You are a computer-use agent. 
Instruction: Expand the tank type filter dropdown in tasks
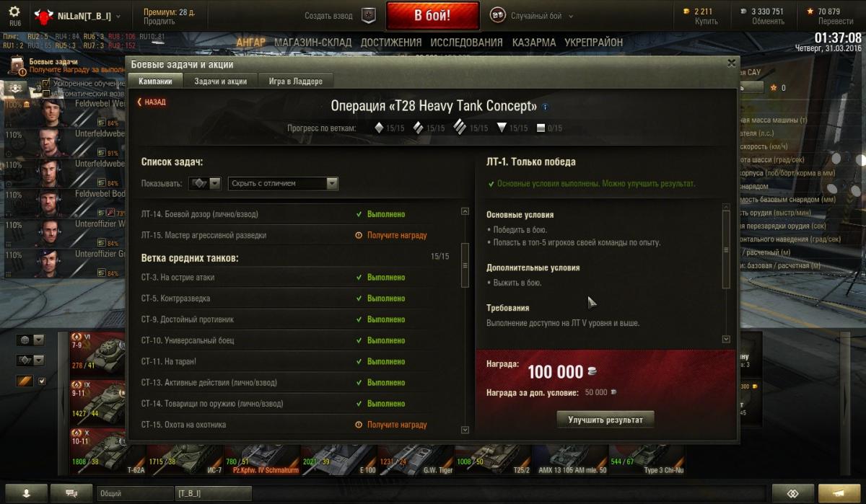205,184
